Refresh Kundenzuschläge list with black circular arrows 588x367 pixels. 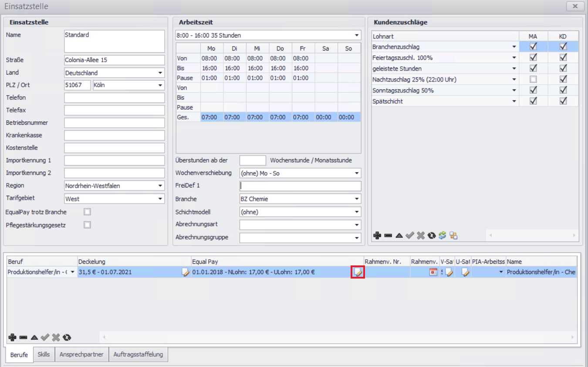431,235
